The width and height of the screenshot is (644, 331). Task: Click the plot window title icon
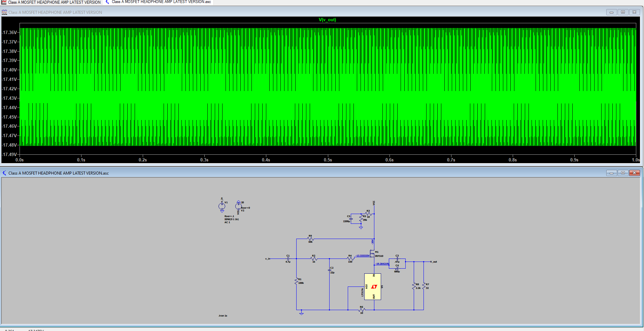4,12
